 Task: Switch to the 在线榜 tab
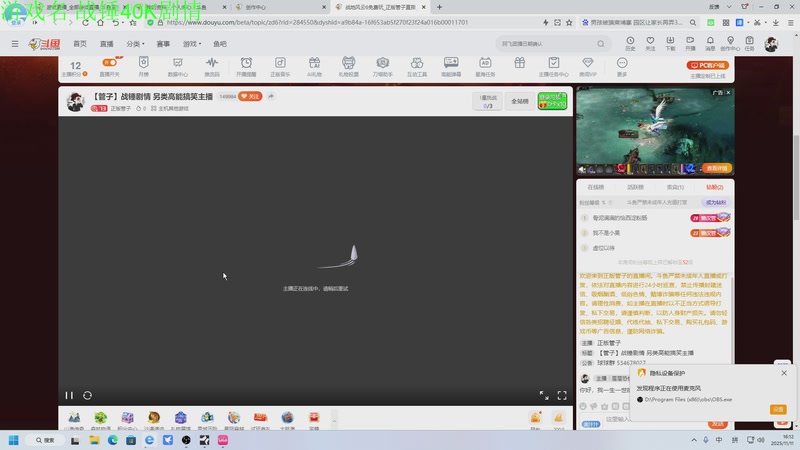click(x=595, y=187)
